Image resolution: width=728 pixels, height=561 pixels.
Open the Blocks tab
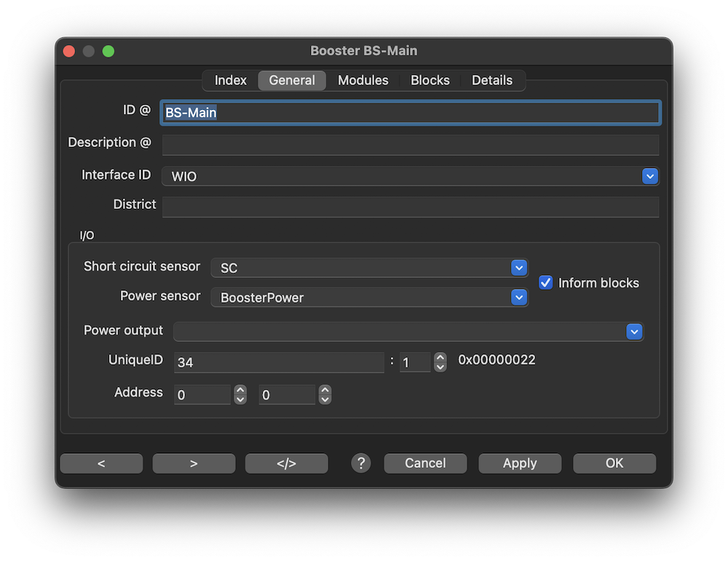(430, 81)
